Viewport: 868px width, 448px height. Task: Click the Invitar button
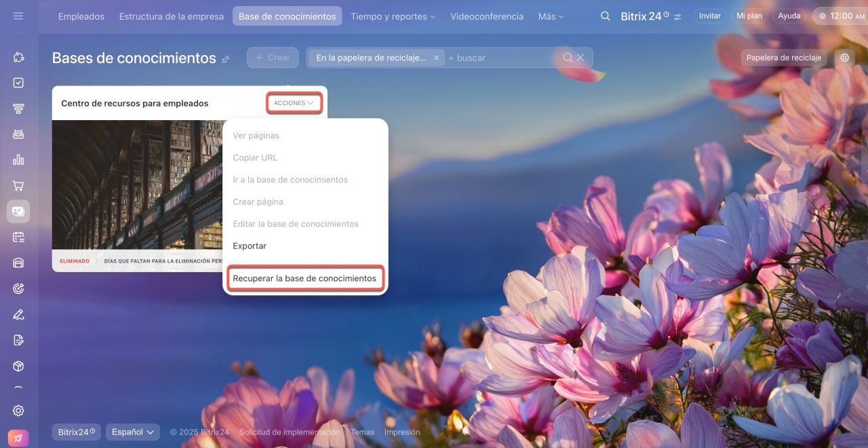click(x=709, y=16)
